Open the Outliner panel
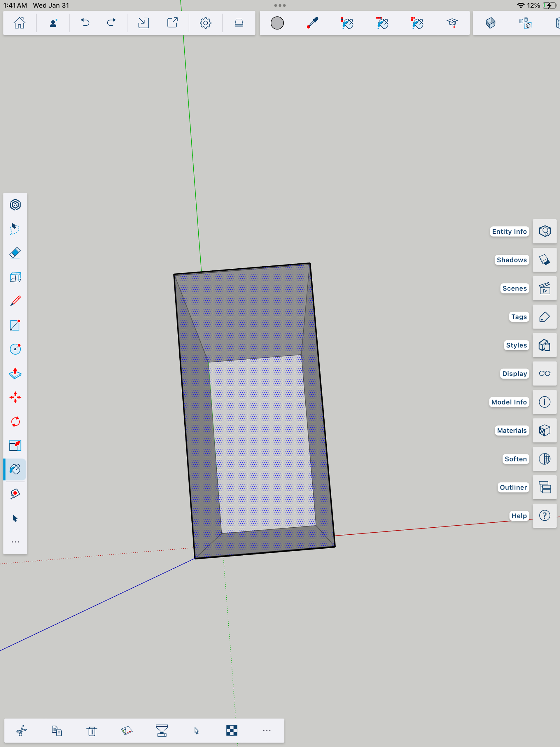 pyautogui.click(x=544, y=487)
